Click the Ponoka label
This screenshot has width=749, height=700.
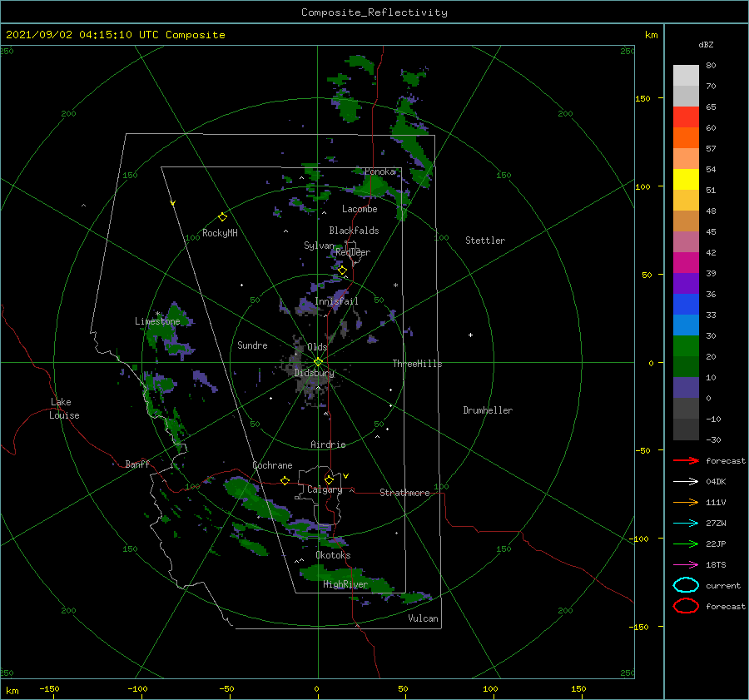[380, 171]
